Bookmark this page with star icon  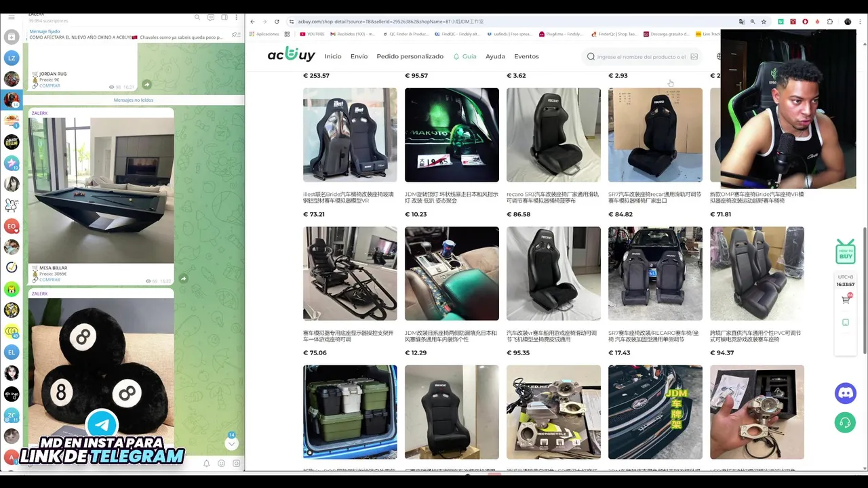(764, 22)
